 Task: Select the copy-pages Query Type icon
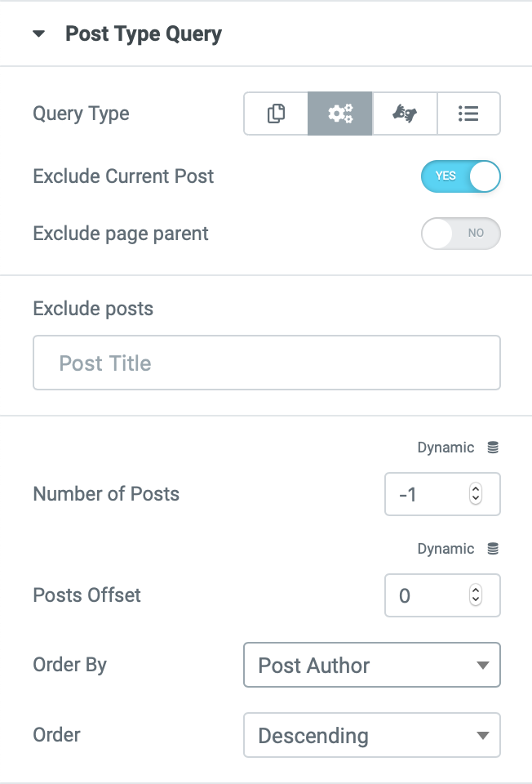[x=276, y=114]
